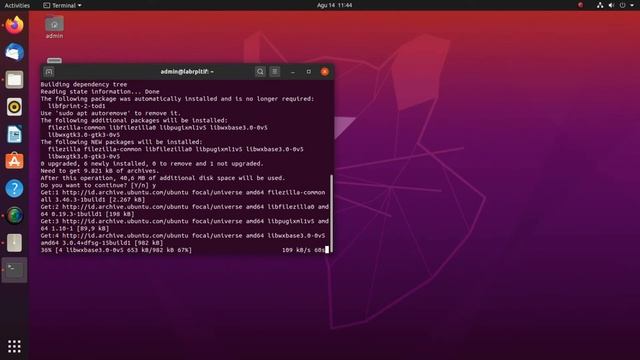Open the Help question-mark icon
The height and width of the screenshot is (360, 640).
pos(14,189)
